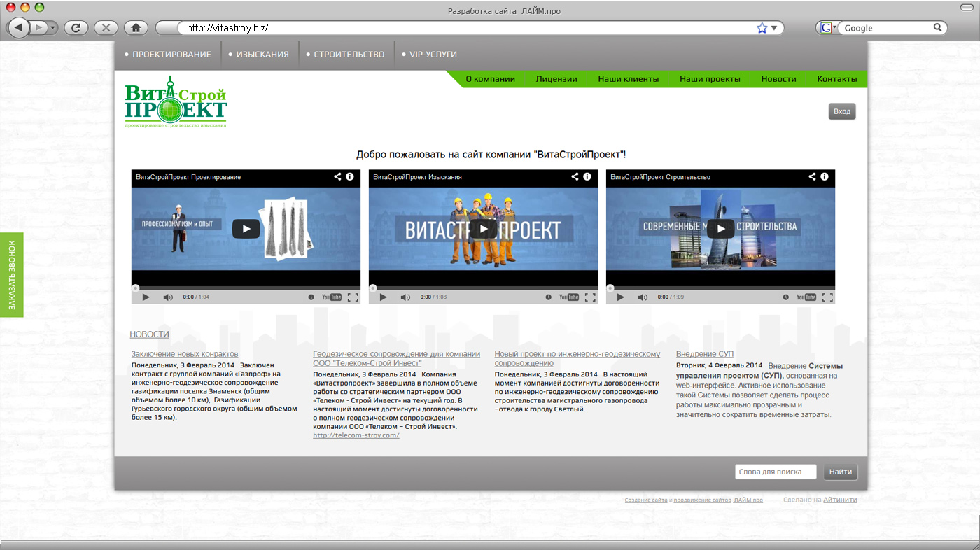The height and width of the screenshot is (550, 980).
Task: Mute the Строительство video sound
Action: [643, 297]
